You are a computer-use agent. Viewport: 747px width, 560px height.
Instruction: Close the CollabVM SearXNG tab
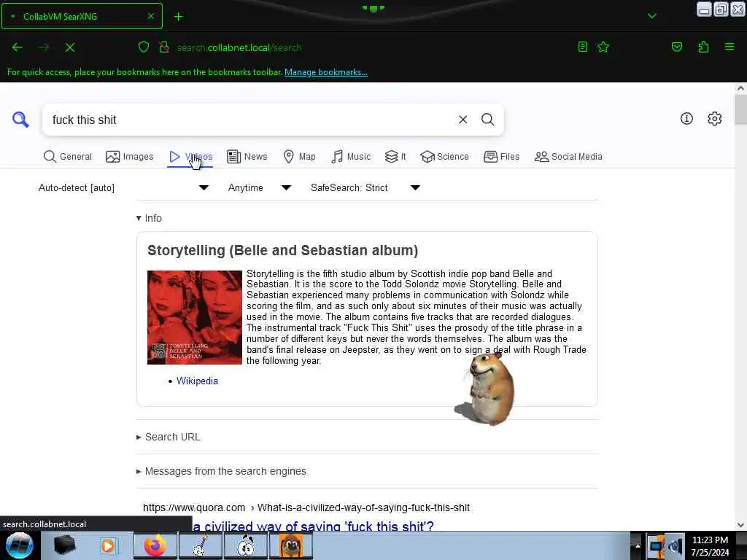(x=150, y=16)
